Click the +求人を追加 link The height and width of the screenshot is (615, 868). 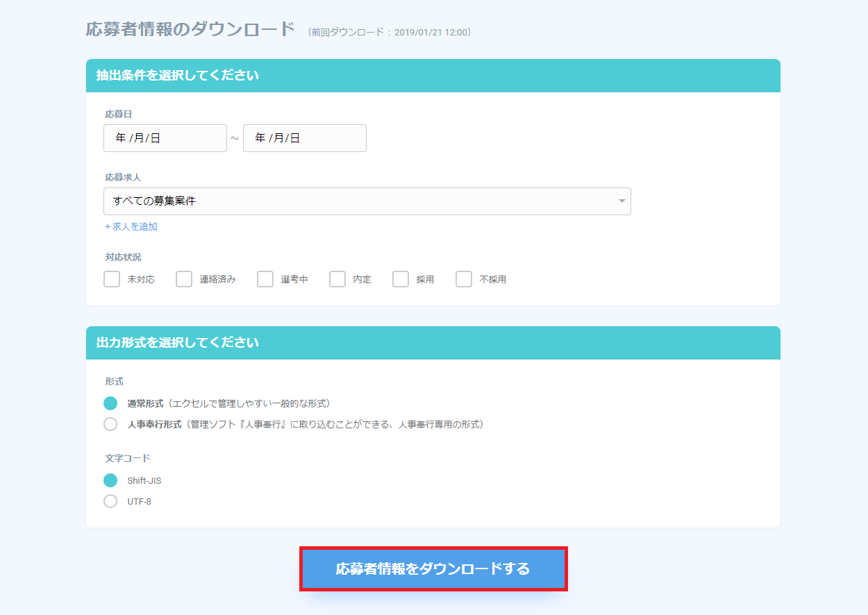[x=131, y=226]
